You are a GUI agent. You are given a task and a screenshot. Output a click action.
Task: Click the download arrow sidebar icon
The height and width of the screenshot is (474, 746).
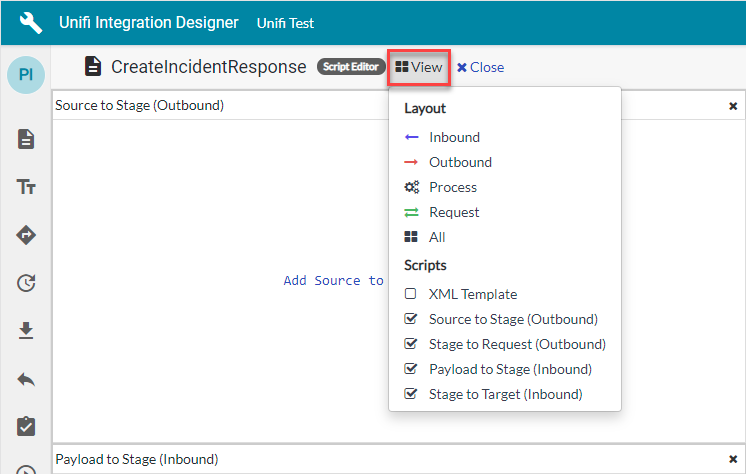26,331
